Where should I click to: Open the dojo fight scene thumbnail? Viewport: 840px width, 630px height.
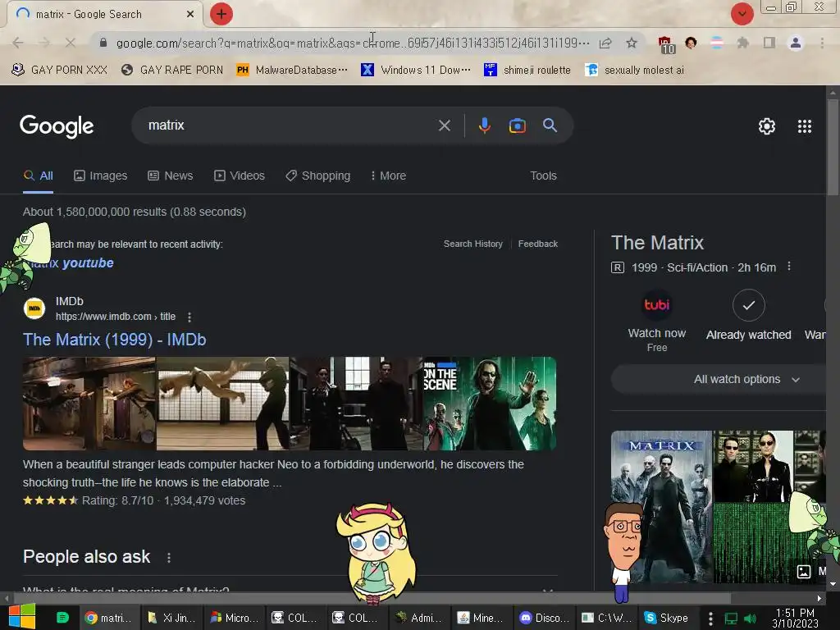tap(223, 404)
